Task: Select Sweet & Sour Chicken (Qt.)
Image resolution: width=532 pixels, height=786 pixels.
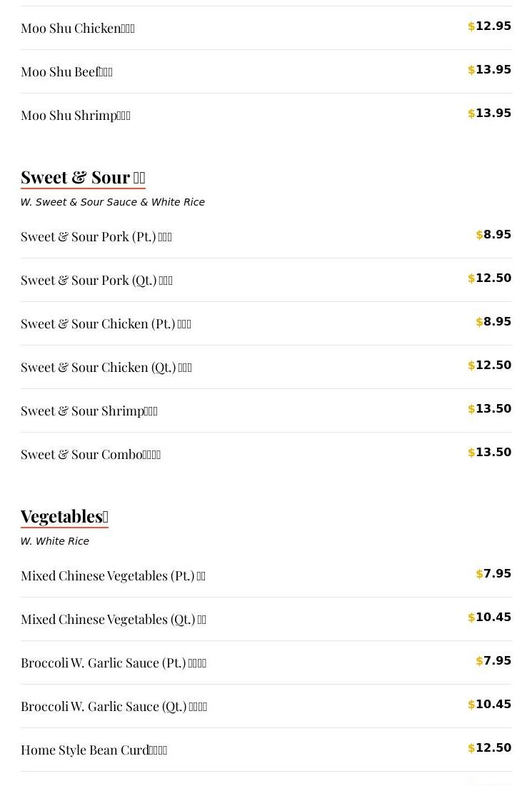Action: [x=106, y=368]
